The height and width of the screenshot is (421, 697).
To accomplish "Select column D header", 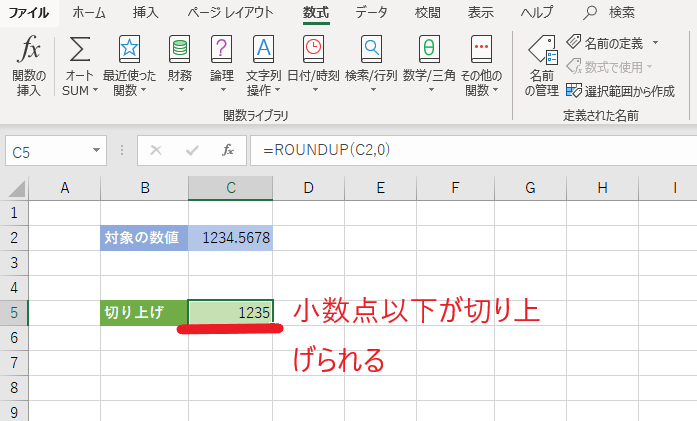I will point(308,188).
